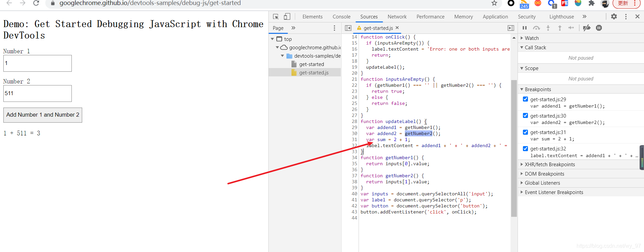Screen dimensions: 644x252
Task: Click Step over next function call
Action: (536, 28)
